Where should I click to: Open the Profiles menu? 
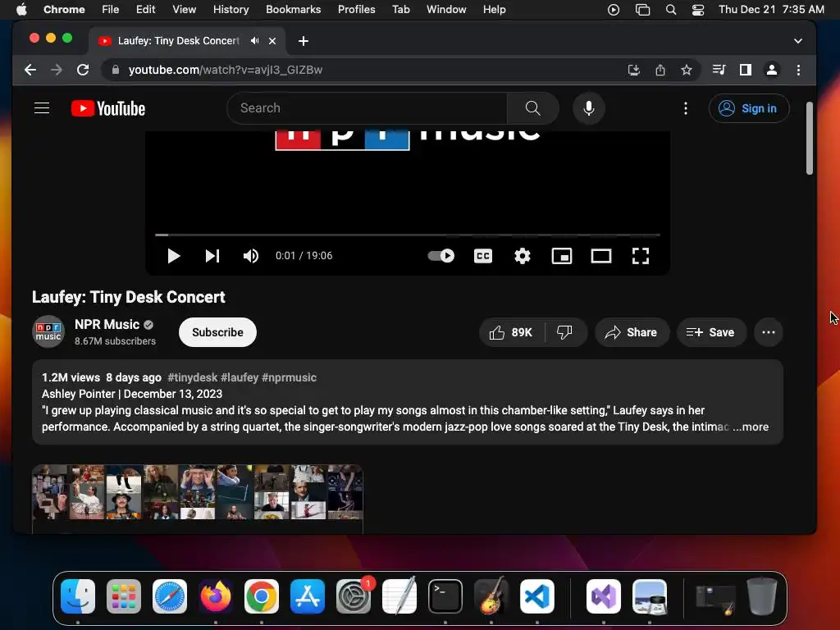tap(356, 9)
